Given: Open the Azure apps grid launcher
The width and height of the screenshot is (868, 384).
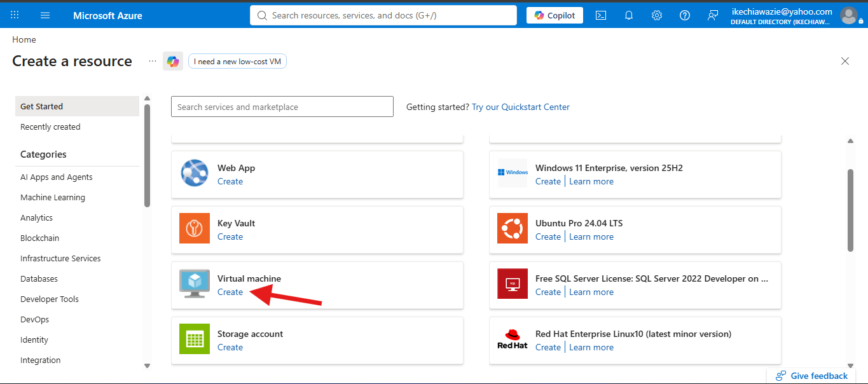Looking at the screenshot, I should tap(15, 15).
